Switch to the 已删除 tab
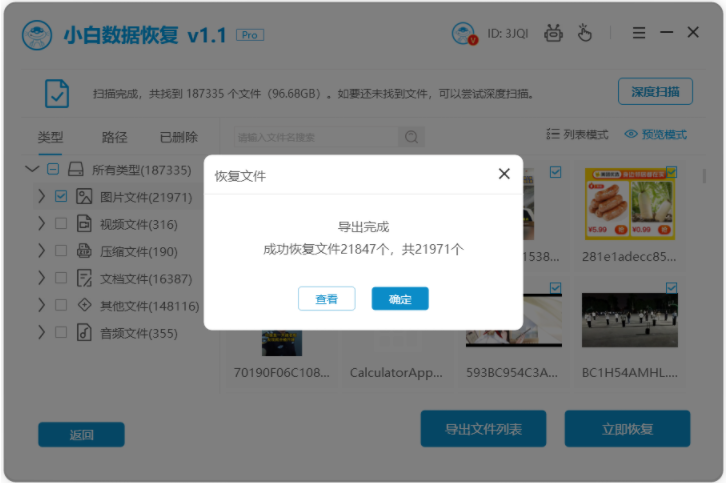Image resolution: width=726 pixels, height=485 pixels. click(178, 137)
